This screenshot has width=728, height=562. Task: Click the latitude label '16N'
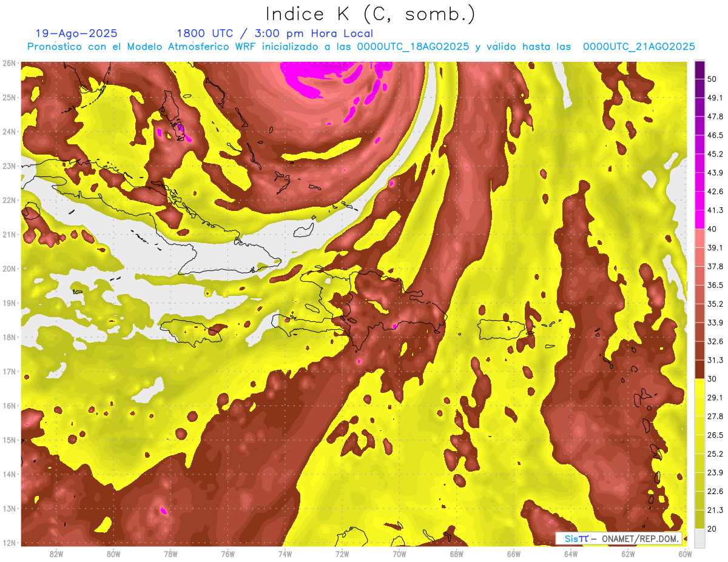[x=8, y=406]
